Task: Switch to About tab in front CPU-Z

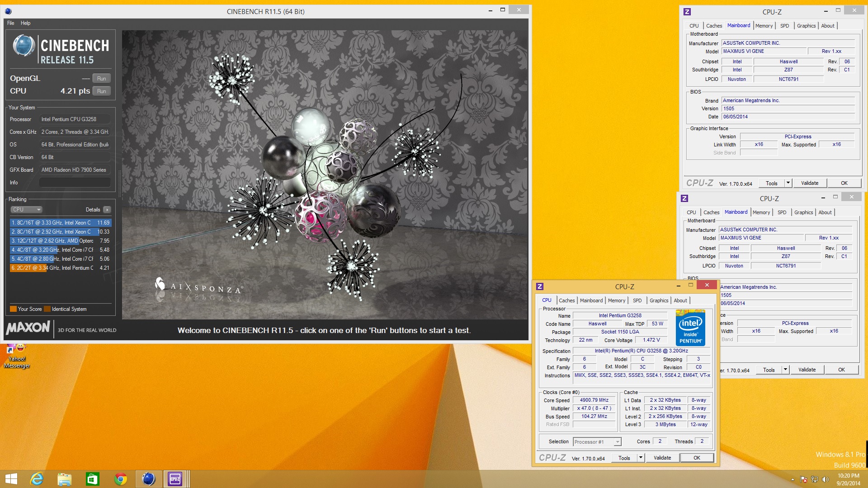Action: pyautogui.click(x=680, y=300)
